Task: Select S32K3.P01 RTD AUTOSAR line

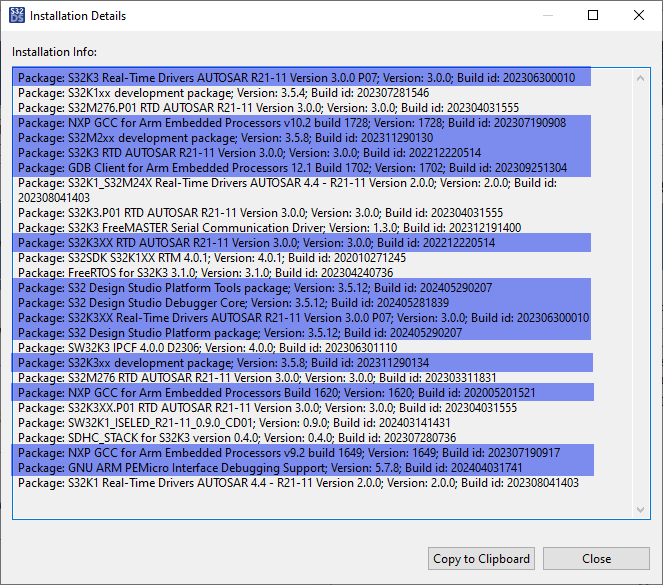Action: tap(260, 213)
